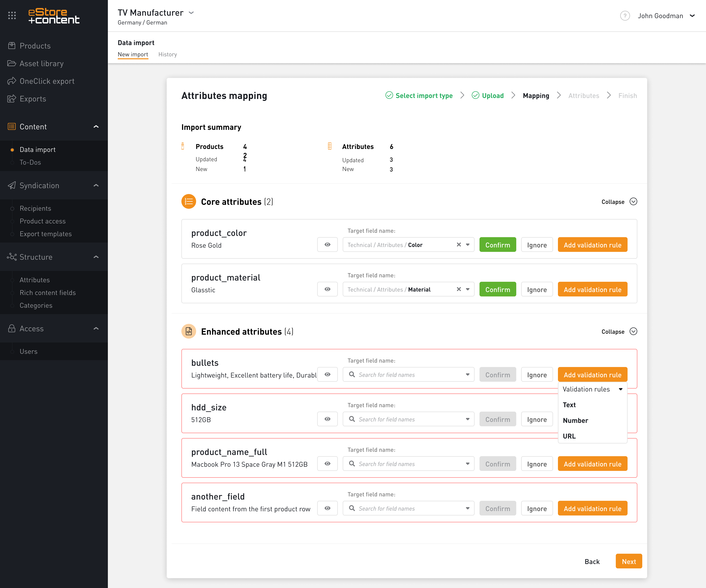Open TV Manufacturer account dropdown
The width and height of the screenshot is (706, 588).
coord(191,13)
